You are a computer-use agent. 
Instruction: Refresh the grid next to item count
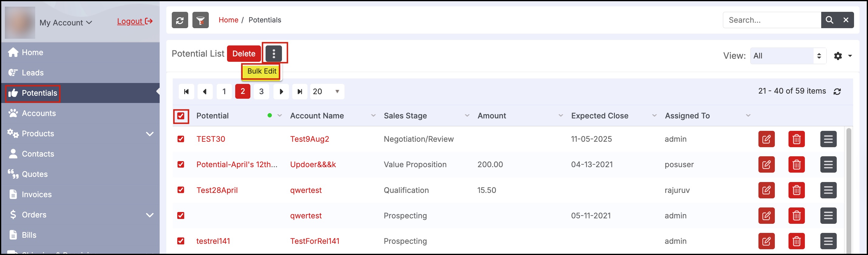(x=837, y=91)
